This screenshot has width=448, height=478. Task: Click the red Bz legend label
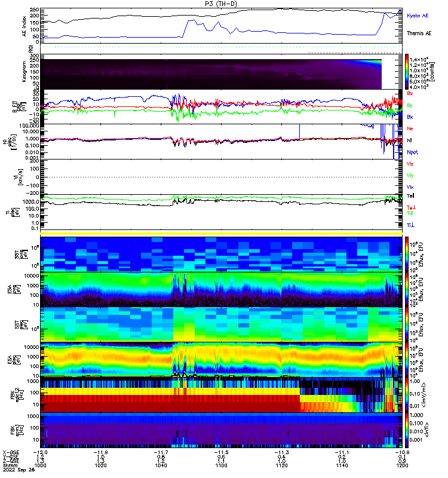(x=410, y=93)
